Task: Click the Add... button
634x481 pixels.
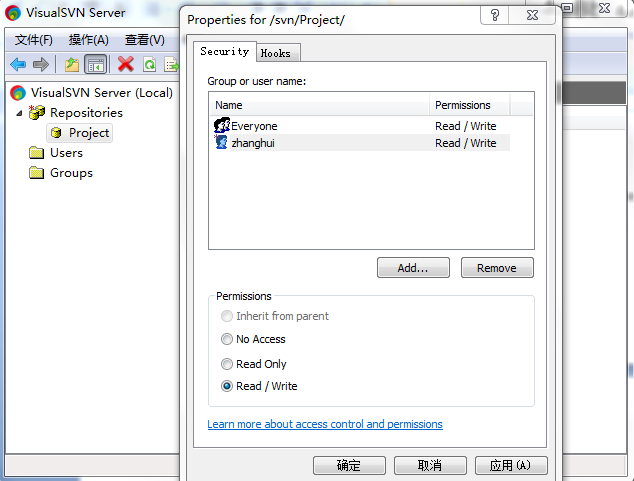Action: coord(413,268)
